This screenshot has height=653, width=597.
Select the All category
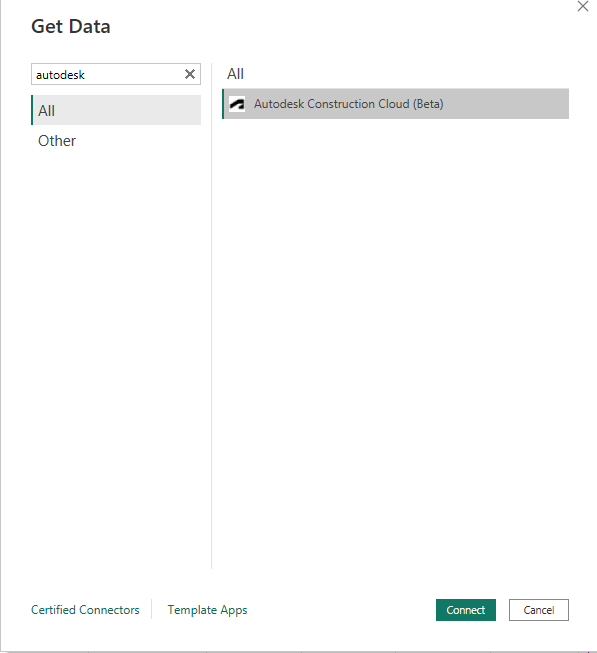[x=116, y=110]
